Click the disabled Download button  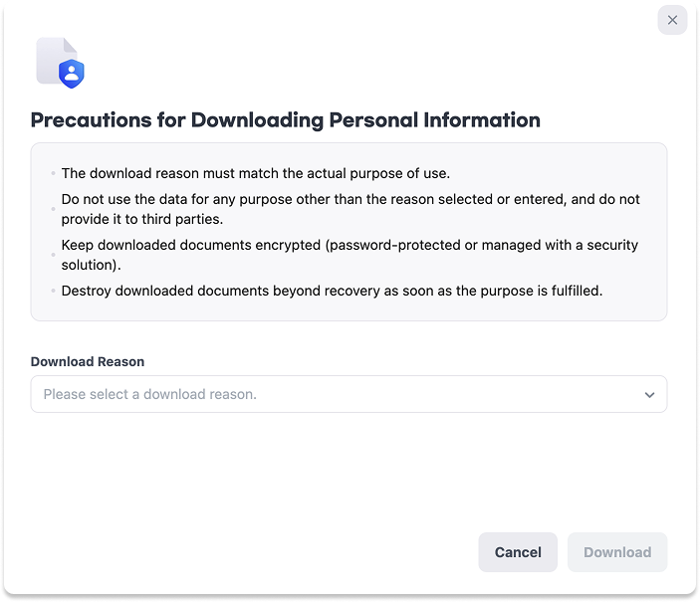tap(617, 552)
